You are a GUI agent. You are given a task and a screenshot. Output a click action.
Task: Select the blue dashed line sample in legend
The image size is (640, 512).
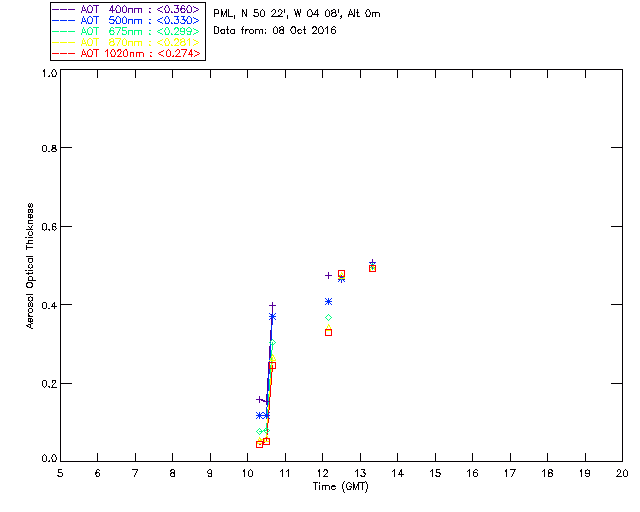click(x=64, y=20)
